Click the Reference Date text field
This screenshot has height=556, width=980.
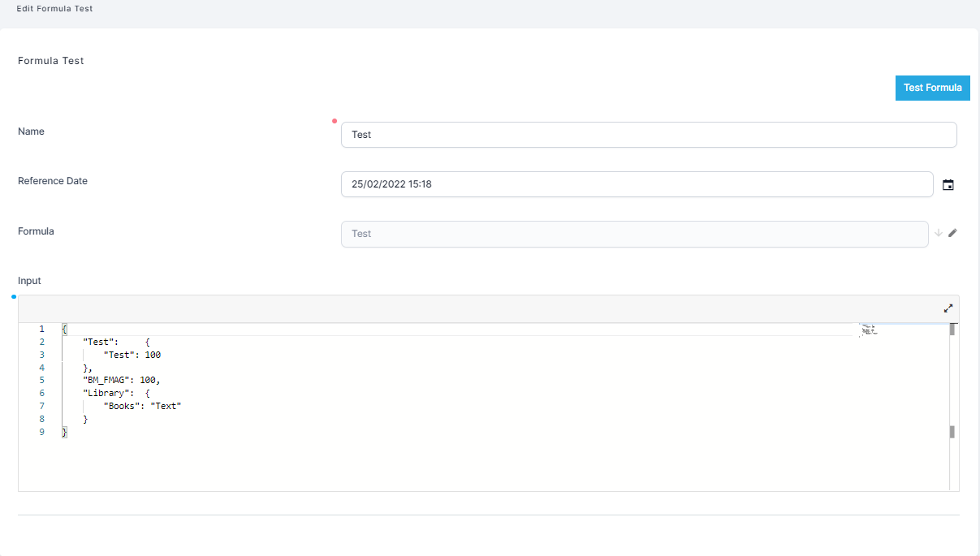637,184
